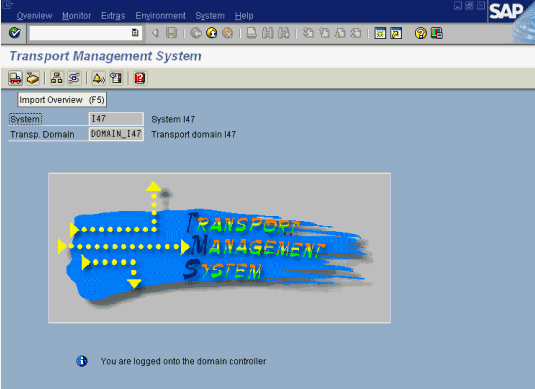Open Import Overview via the truck icon

(x=15, y=78)
